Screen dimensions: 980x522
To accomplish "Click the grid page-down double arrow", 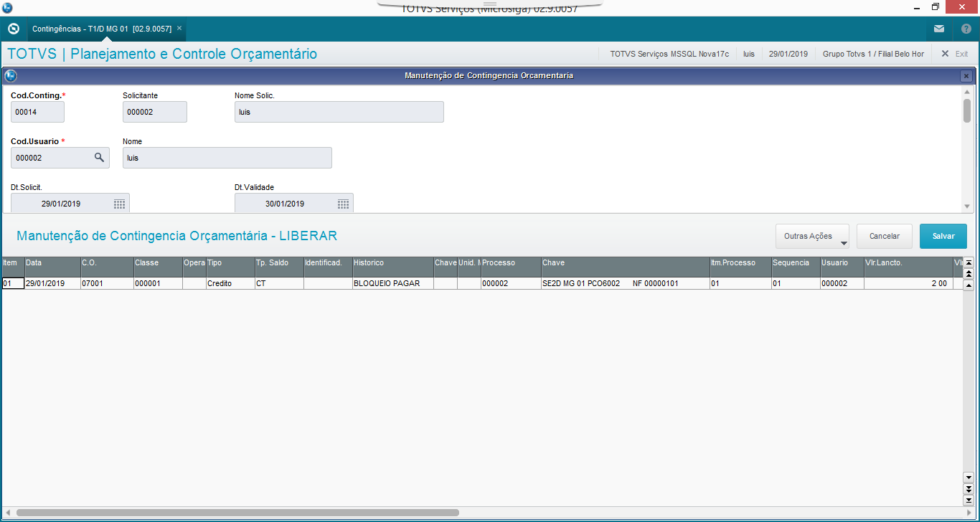I will (x=968, y=488).
